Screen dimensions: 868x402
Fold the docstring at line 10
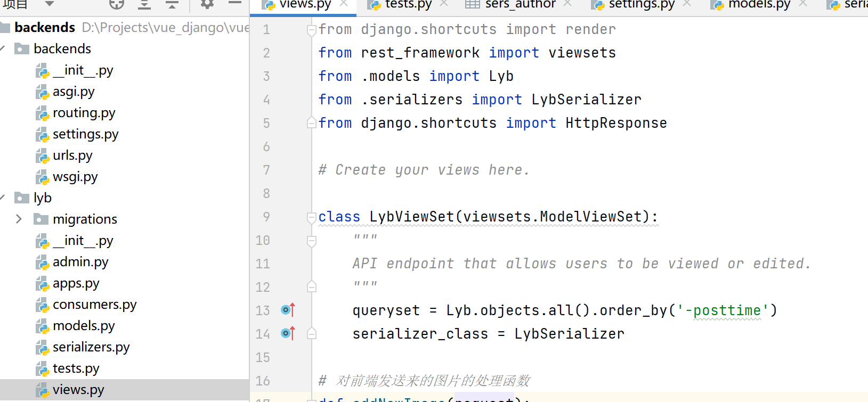point(312,241)
